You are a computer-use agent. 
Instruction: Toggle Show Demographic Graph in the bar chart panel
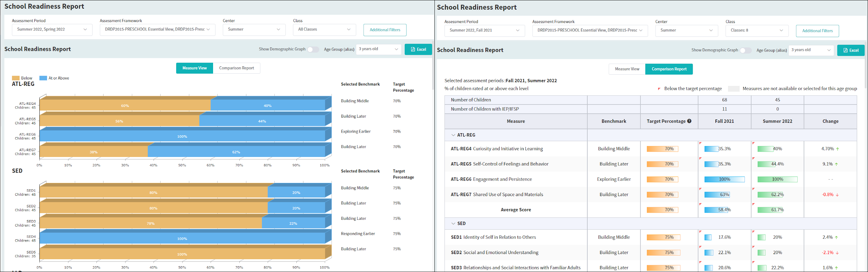(x=313, y=50)
